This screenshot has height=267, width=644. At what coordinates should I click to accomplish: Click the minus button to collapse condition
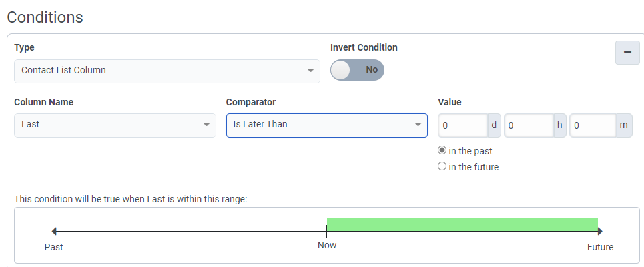click(627, 53)
